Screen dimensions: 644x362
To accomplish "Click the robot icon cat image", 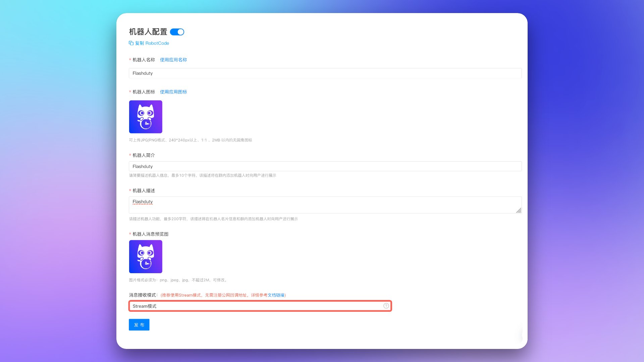I will (146, 117).
